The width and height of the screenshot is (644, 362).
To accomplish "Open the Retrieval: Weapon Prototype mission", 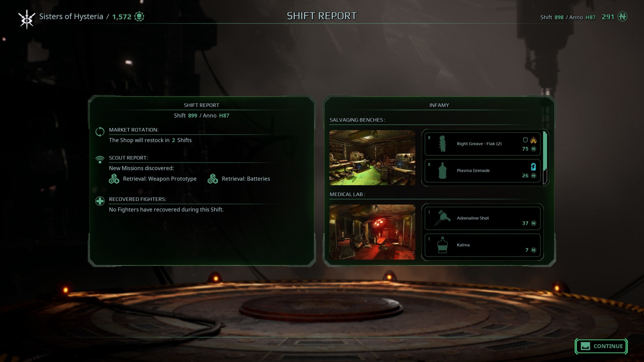I will [160, 179].
